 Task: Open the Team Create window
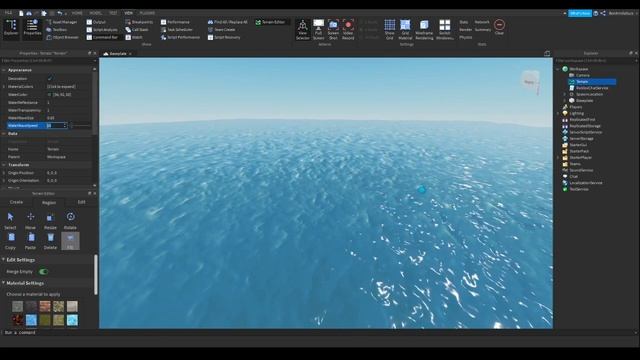tap(222, 30)
